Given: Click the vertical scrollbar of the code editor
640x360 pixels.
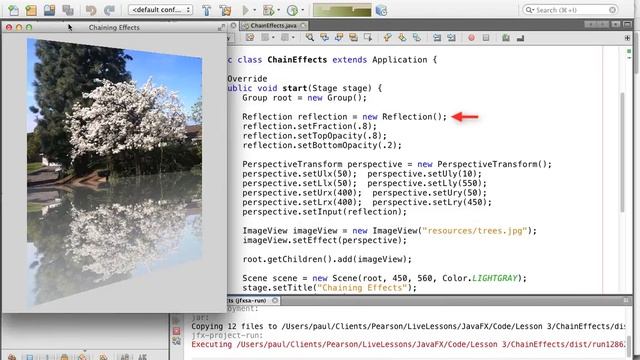Looking at the screenshot, I should pos(622,152).
